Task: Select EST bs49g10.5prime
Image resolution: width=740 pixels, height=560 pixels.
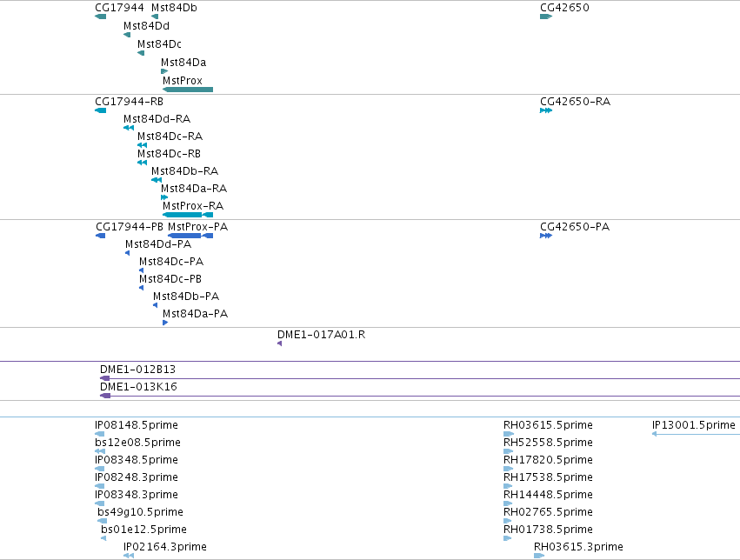Action: pyautogui.click(x=141, y=512)
